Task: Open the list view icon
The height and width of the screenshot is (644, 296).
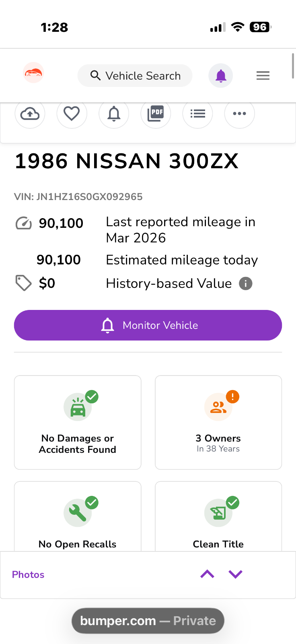Action: coord(197,114)
